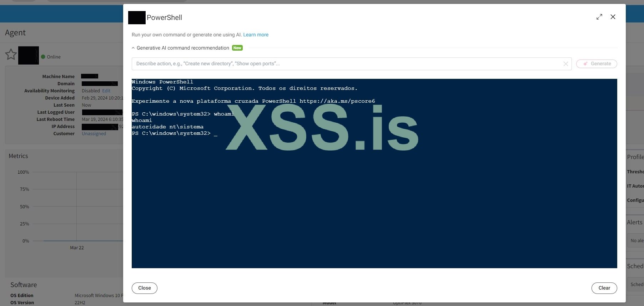Edit Availability Monitoring setting
The height and width of the screenshot is (306, 644).
click(x=106, y=91)
